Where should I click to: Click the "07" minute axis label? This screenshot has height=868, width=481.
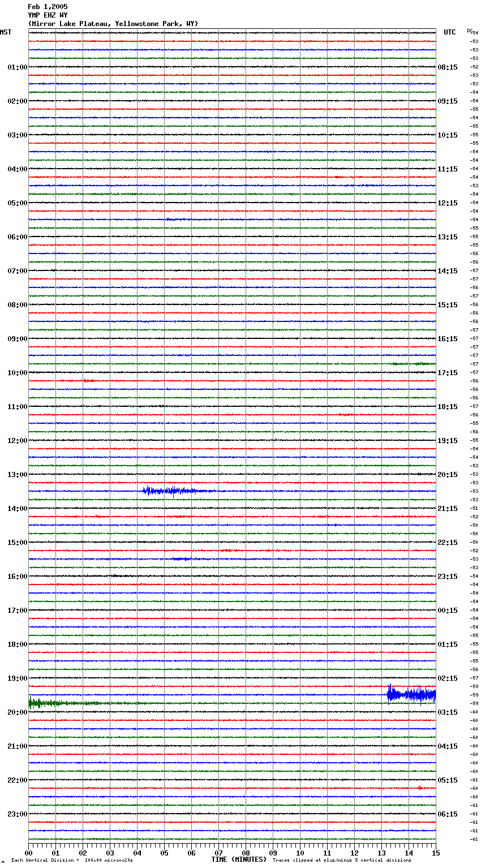point(218,853)
